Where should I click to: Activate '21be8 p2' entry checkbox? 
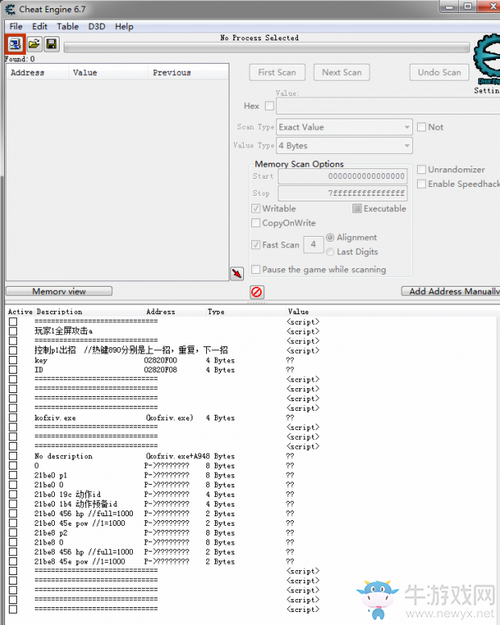13,533
